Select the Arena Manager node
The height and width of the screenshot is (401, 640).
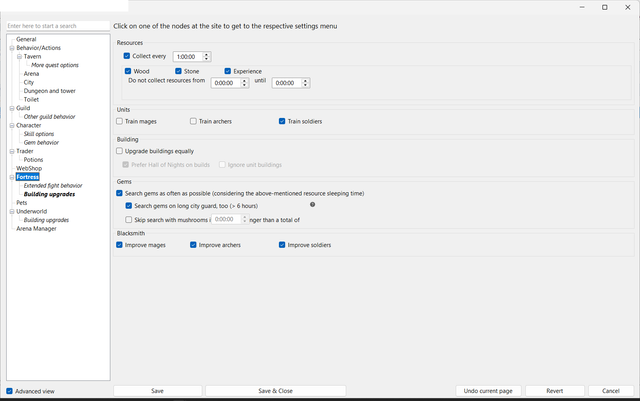click(x=36, y=229)
